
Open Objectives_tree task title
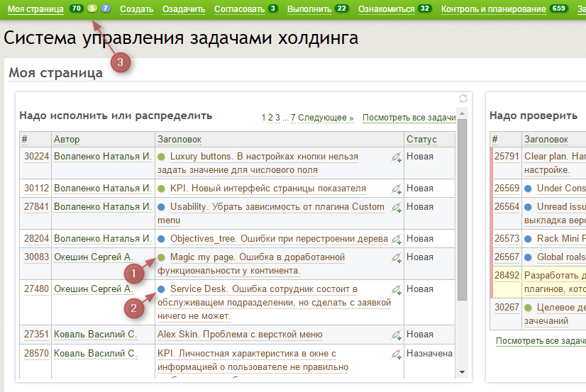pos(279,239)
